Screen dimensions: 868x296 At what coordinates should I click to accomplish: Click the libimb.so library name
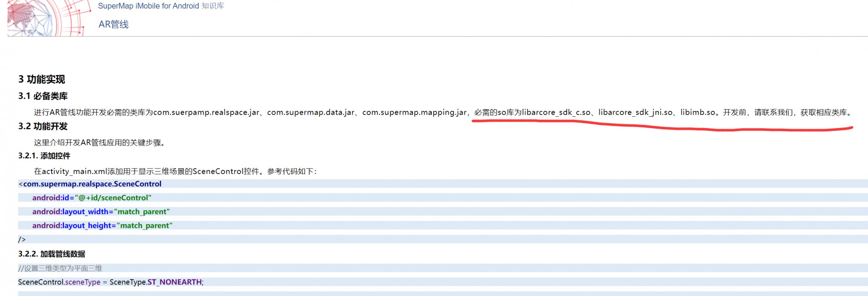click(x=698, y=113)
